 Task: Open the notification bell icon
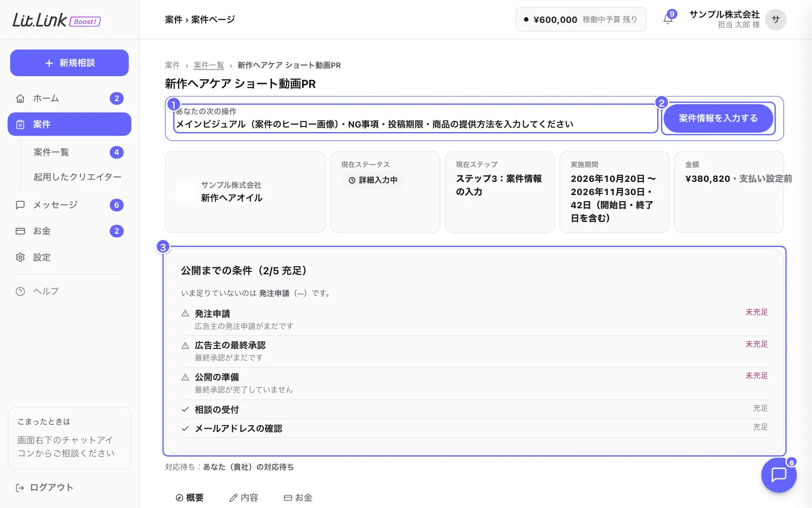click(668, 19)
